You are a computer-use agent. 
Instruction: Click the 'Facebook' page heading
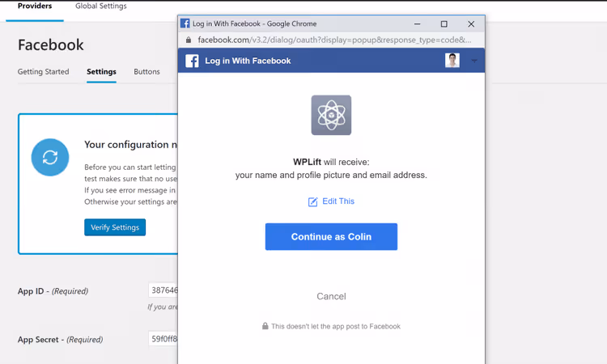click(51, 44)
